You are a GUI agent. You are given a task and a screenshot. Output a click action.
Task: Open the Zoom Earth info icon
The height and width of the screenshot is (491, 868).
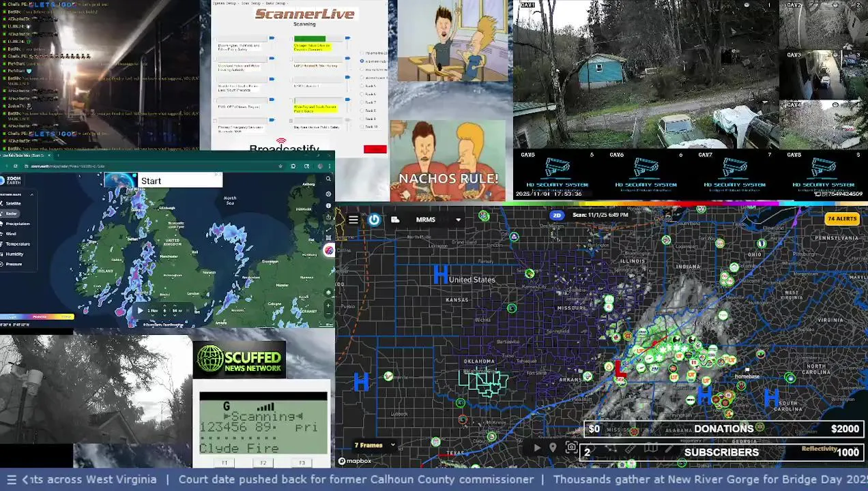328,207
